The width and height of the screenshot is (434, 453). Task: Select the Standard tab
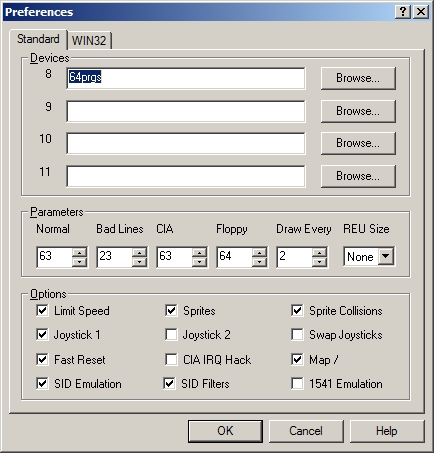38,39
